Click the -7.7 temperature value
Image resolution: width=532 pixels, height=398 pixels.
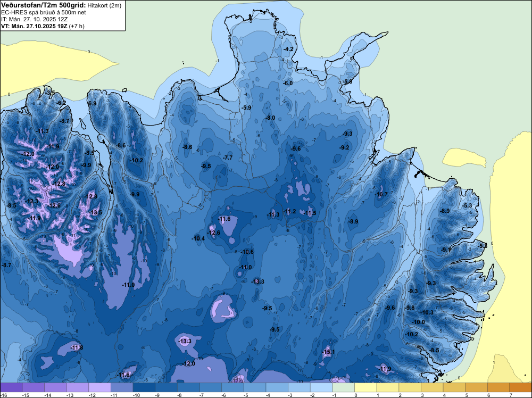tap(228, 157)
